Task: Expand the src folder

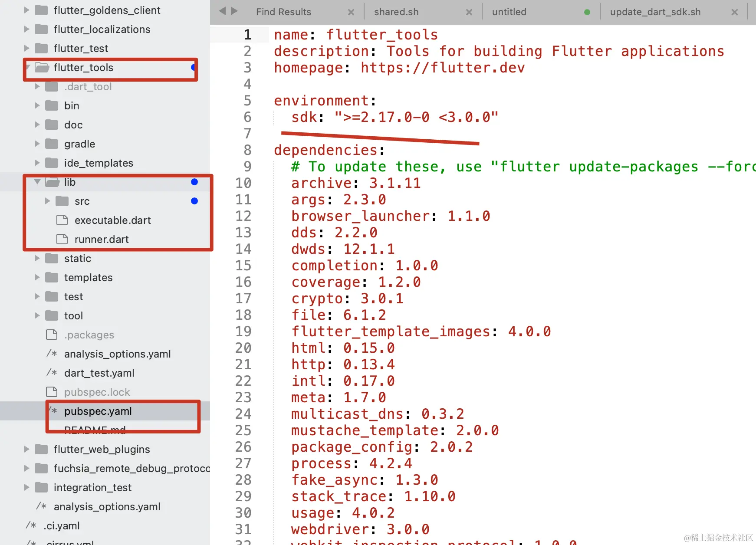Action: pyautogui.click(x=47, y=201)
